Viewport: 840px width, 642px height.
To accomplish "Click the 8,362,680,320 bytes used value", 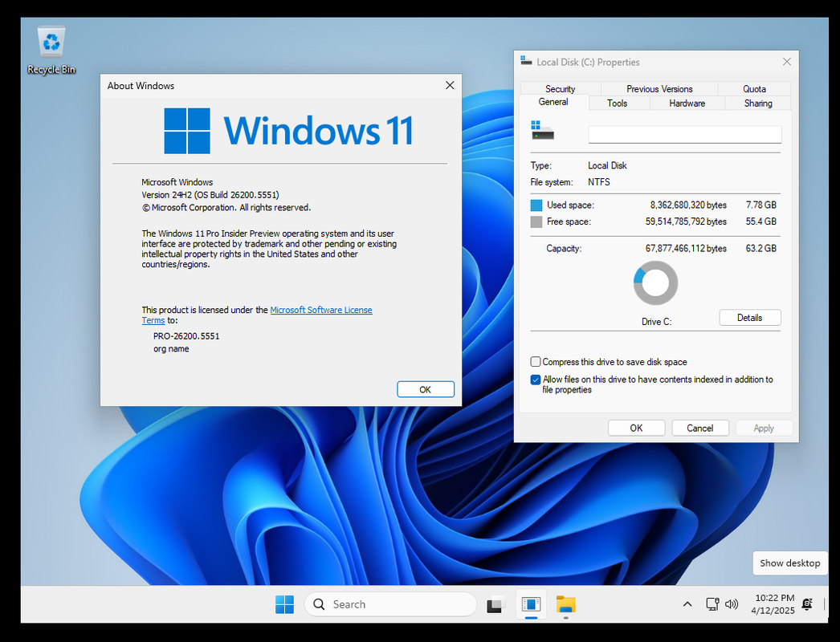I will [x=688, y=205].
